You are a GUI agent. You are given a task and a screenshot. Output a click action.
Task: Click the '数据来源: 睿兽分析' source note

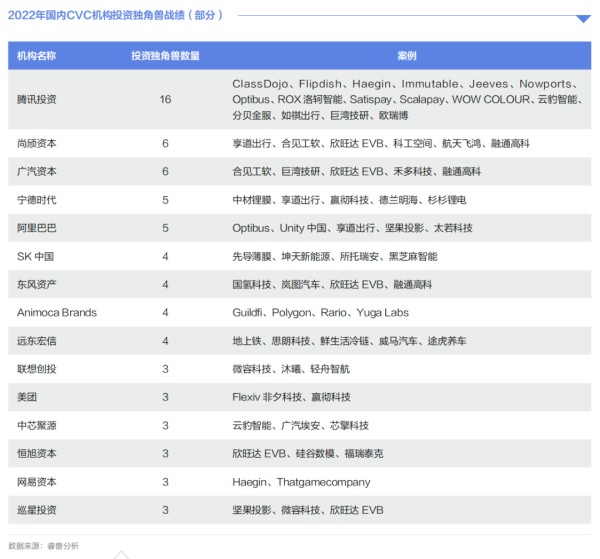(x=44, y=546)
